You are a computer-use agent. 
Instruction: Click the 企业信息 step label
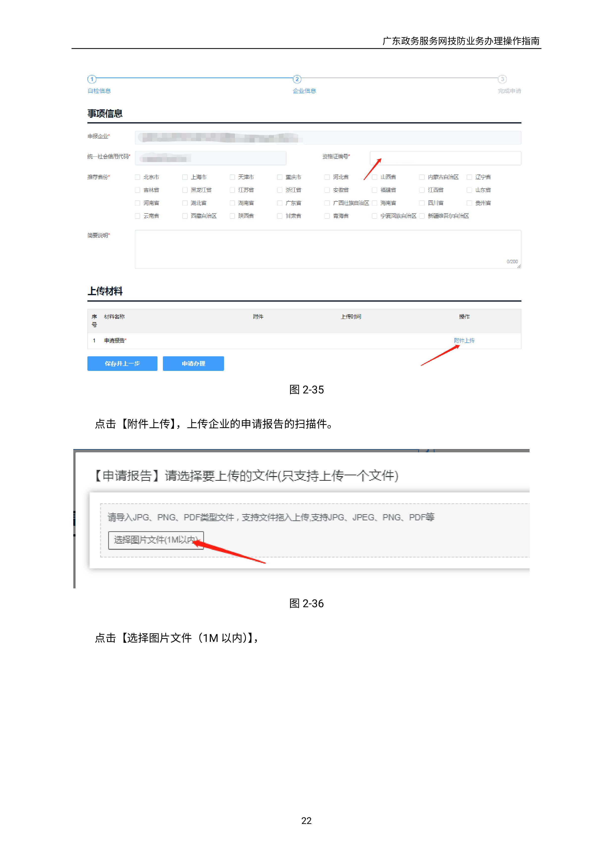pos(305,91)
